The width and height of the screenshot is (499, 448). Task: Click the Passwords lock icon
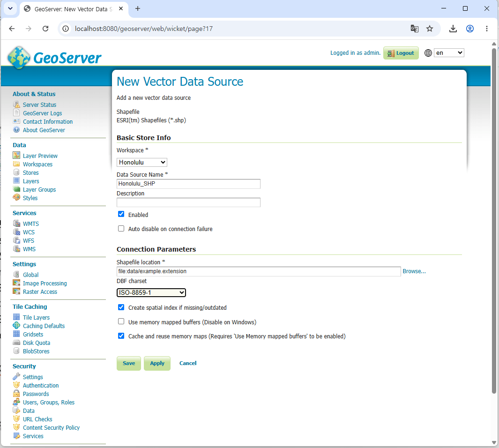click(x=16, y=393)
